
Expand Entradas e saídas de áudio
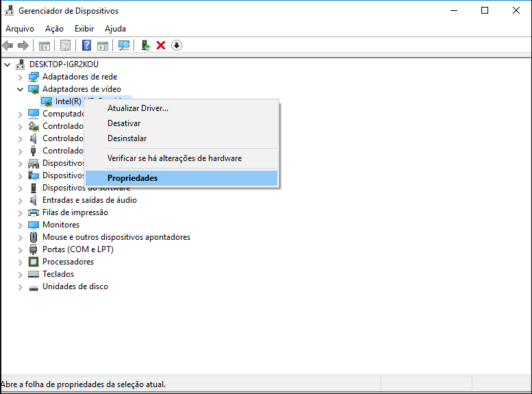pos(21,200)
